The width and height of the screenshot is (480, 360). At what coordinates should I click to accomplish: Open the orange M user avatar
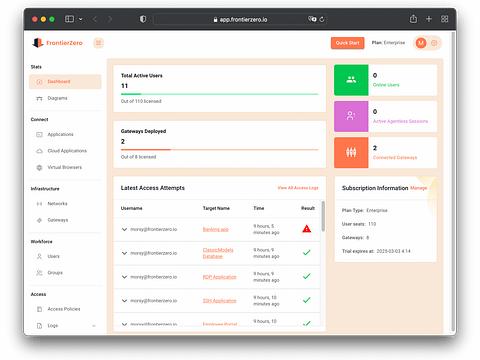(421, 43)
